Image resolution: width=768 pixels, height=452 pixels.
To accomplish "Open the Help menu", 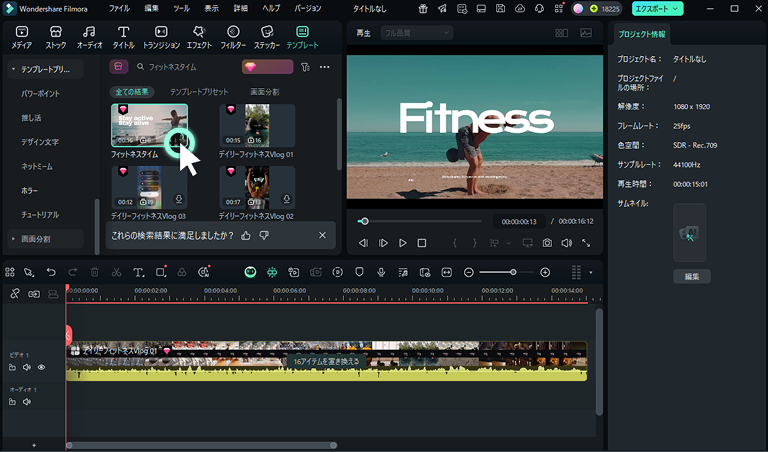I will click(x=271, y=9).
